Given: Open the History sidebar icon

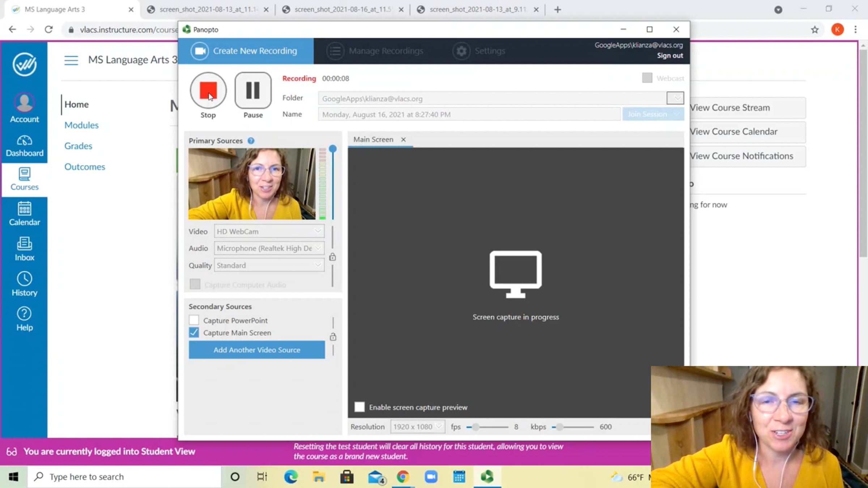Looking at the screenshot, I should pyautogui.click(x=24, y=284).
